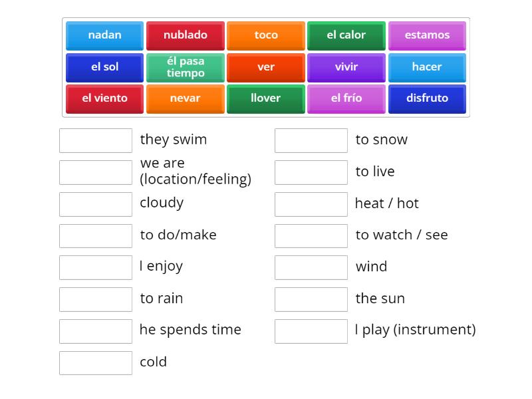Screen dimensions: 532x399
Task: Pick the blue 'disfruto' tile
Action: click(427, 98)
